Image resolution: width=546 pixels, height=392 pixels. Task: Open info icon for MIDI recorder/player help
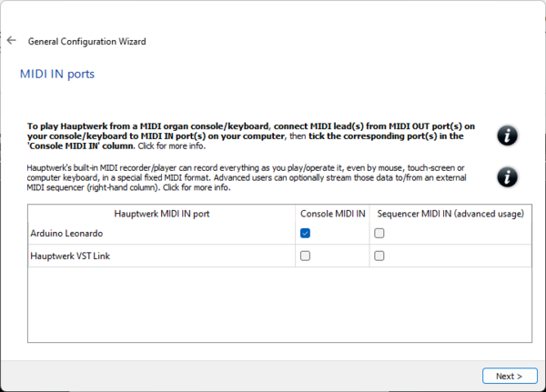(507, 176)
